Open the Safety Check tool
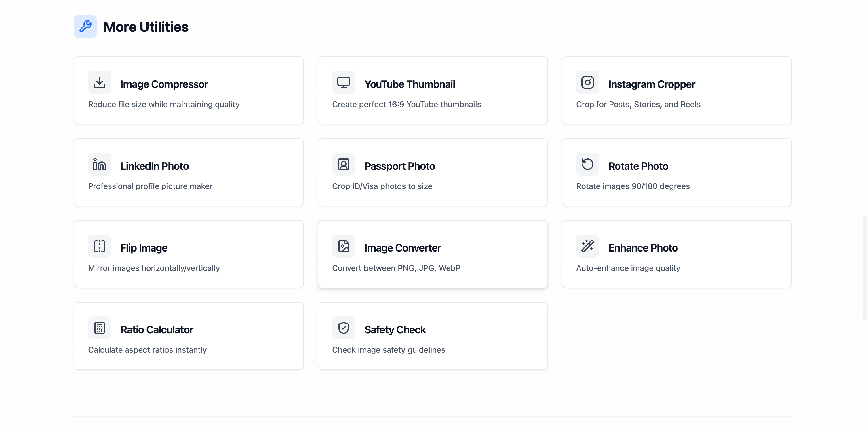The image size is (868, 427). (433, 336)
